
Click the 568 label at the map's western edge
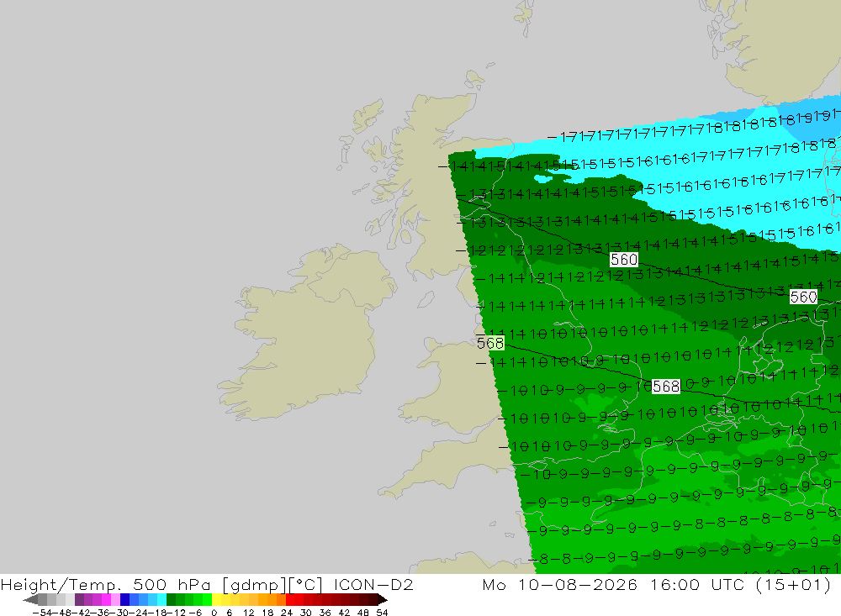pyautogui.click(x=490, y=343)
